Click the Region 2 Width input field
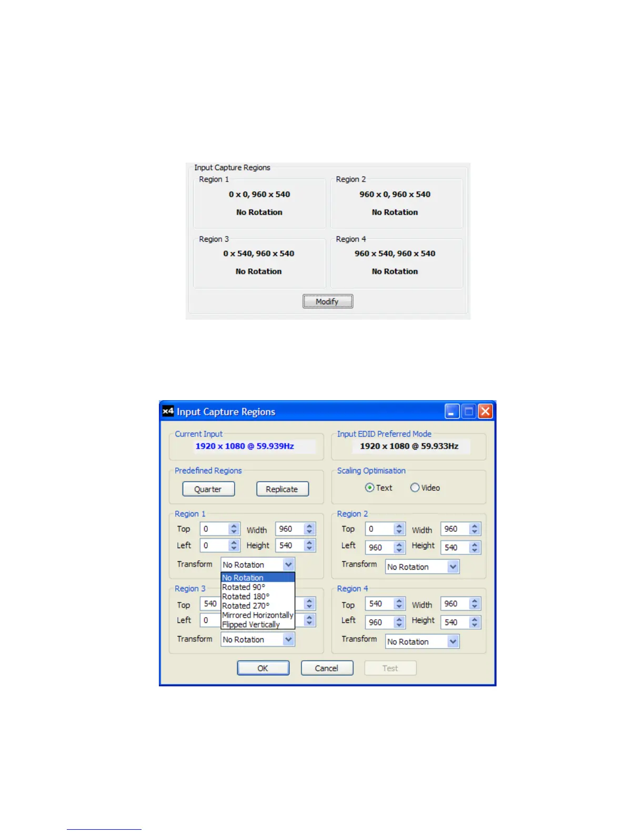The width and height of the screenshot is (644, 834). (x=455, y=529)
